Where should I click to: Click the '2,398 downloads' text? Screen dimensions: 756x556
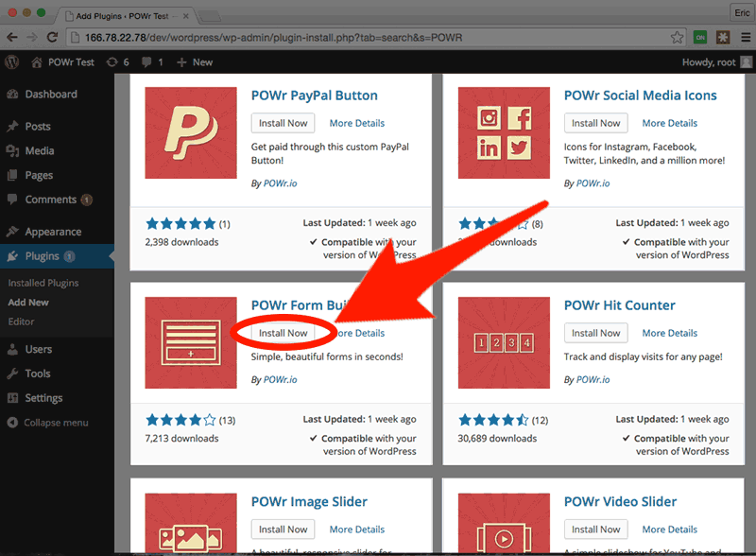181,242
